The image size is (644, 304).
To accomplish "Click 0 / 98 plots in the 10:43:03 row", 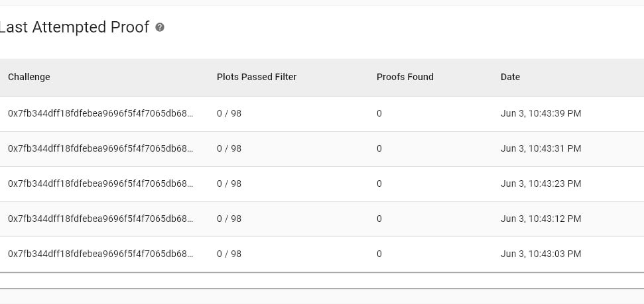I will coord(229,254).
